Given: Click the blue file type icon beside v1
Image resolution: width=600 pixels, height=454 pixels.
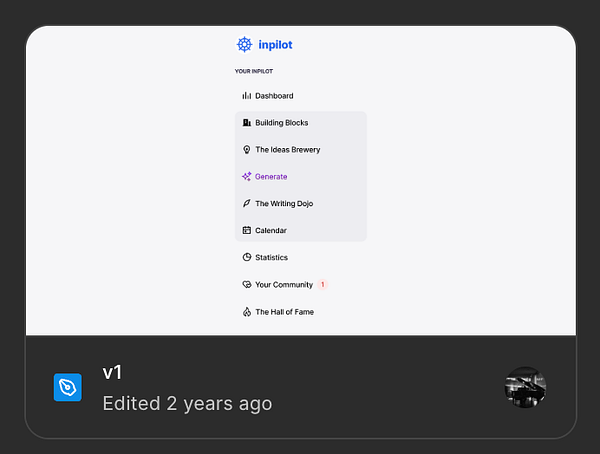Looking at the screenshot, I should point(67,388).
